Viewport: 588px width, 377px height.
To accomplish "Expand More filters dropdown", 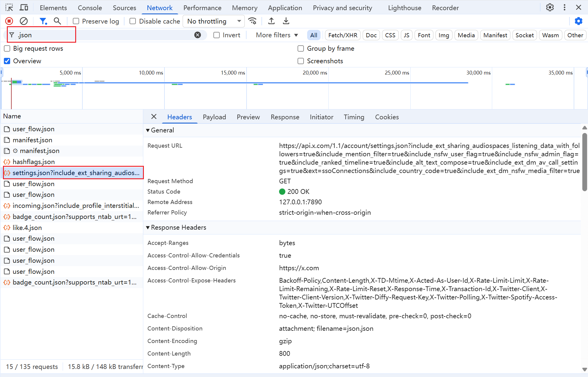I will (277, 35).
